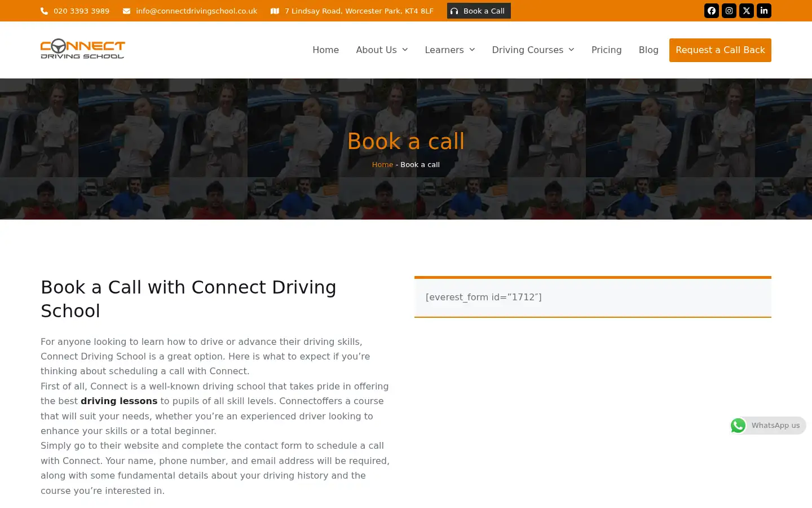Call the number 020 3393 3989
This screenshot has width=812, height=508.
tap(81, 11)
